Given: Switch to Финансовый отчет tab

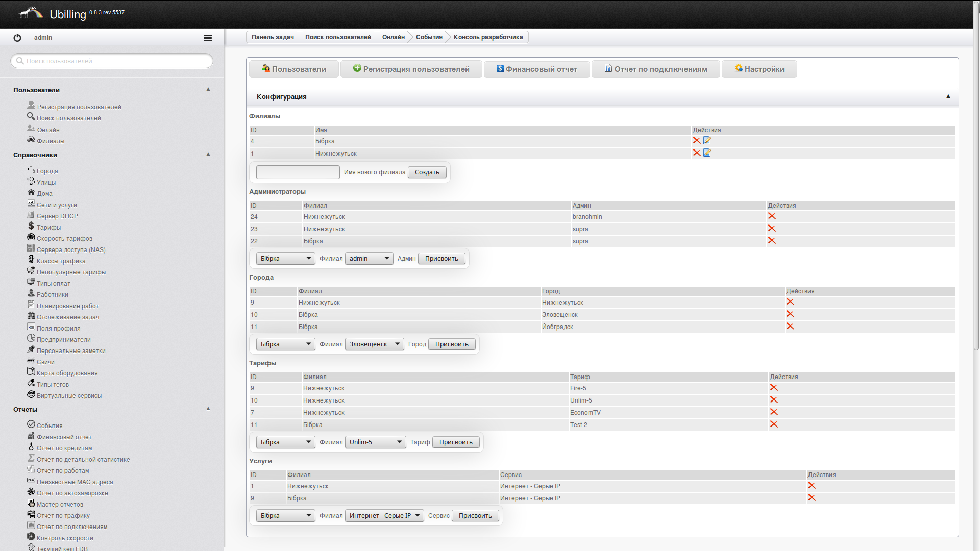Looking at the screenshot, I should 536,69.
